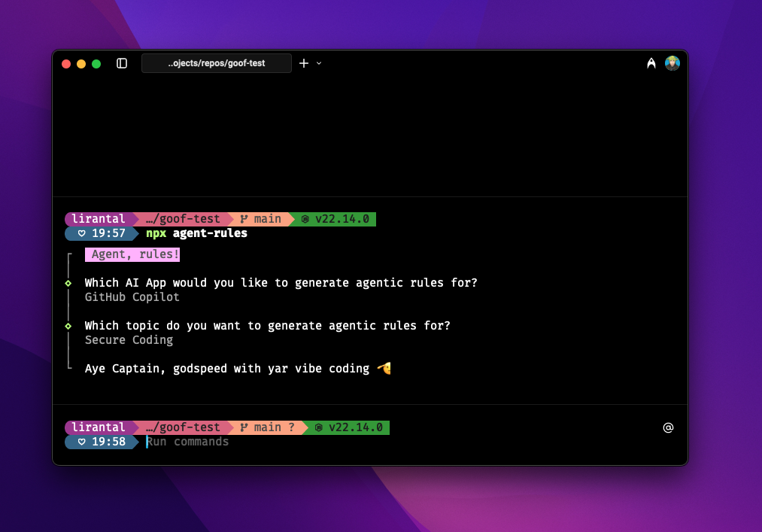Expand the chevron next to new tab button

tap(319, 63)
